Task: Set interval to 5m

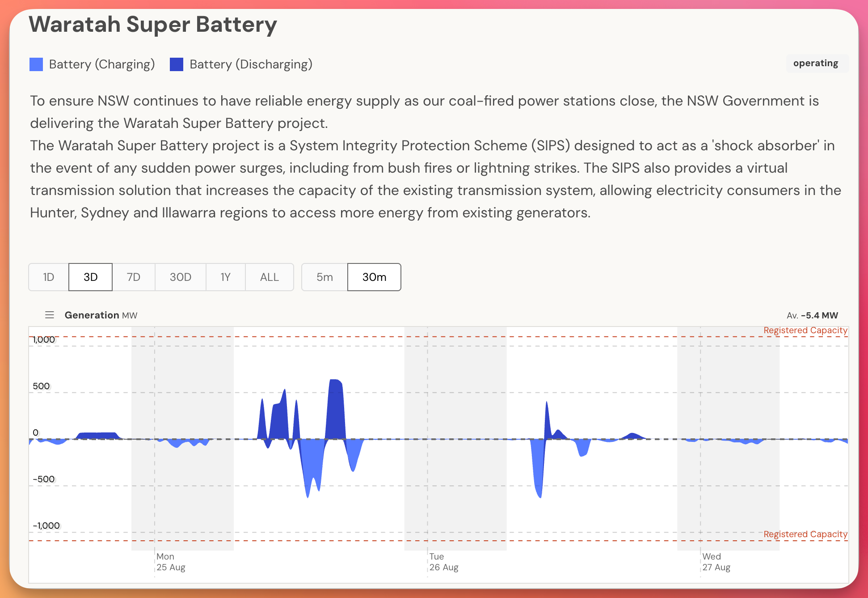Action: coord(324,277)
